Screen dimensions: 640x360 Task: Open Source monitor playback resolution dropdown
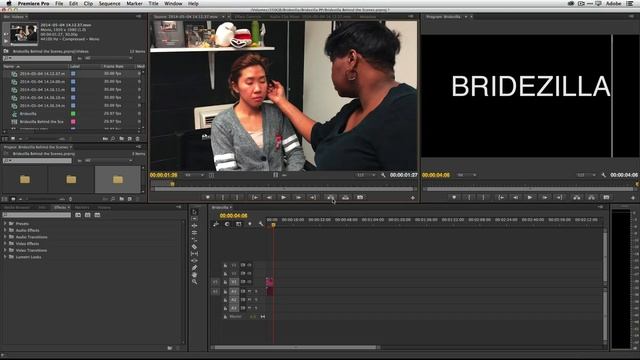[365, 175]
